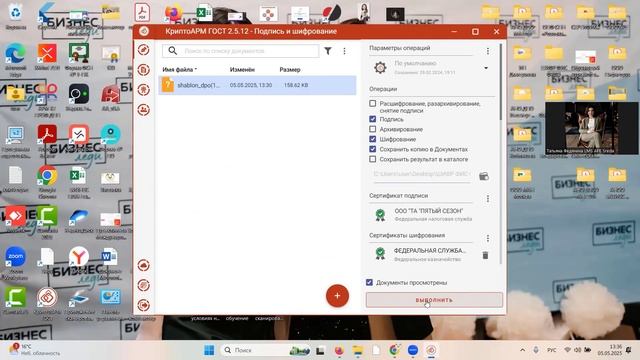Image resolution: width=640 pixels, height=360 pixels.
Task: Choose the output folder with the catalog icon
Action: point(484,176)
